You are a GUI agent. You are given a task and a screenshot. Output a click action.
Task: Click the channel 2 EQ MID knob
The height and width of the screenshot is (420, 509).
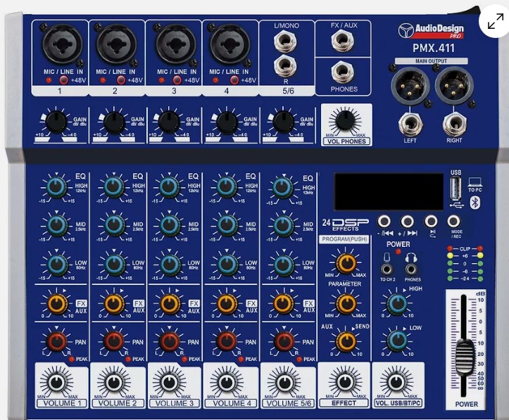[x=113, y=225]
